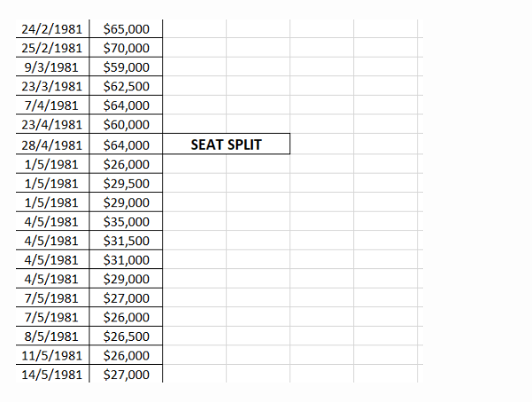Select the $26,500 value cell

[x=127, y=336]
